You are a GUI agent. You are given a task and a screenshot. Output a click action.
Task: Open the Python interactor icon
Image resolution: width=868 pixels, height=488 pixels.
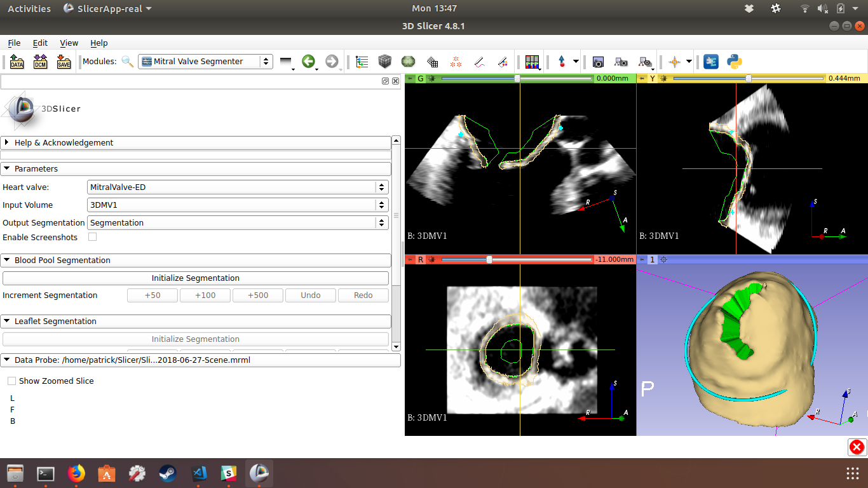click(735, 62)
